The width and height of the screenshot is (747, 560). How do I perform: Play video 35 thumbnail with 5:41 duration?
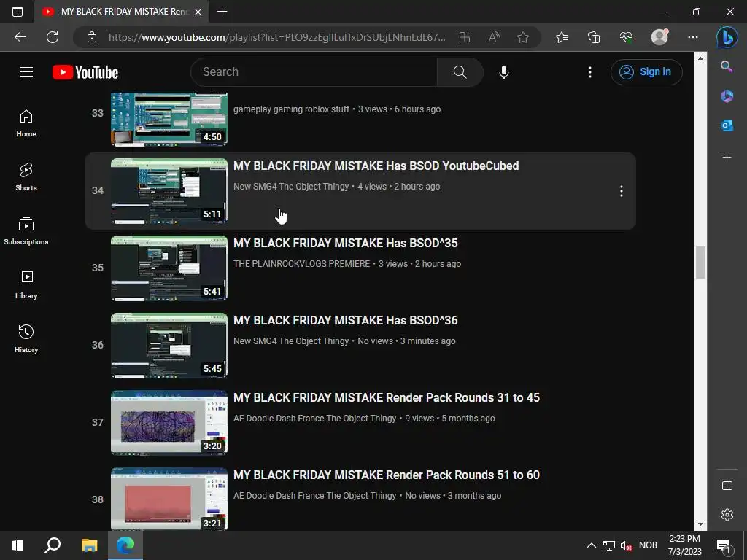click(169, 268)
